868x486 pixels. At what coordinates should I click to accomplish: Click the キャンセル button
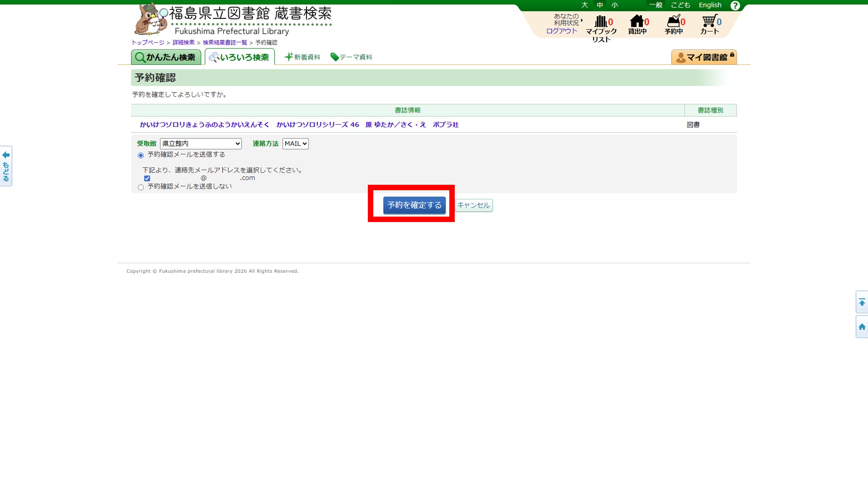tap(473, 205)
